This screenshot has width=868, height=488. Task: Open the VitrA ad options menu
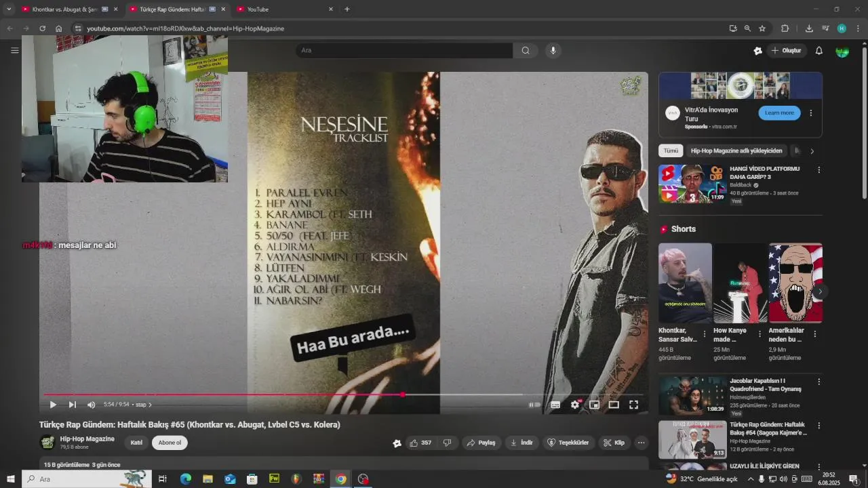810,113
